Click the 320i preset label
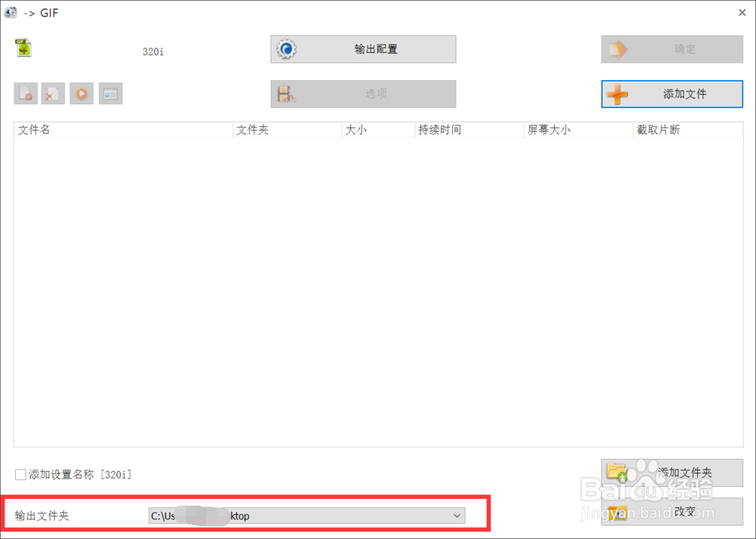This screenshot has height=539, width=756. coord(153,51)
